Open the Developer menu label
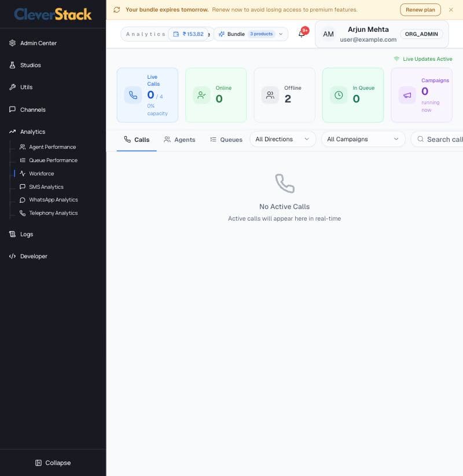Viewport: 463px width, 476px height. (x=34, y=256)
